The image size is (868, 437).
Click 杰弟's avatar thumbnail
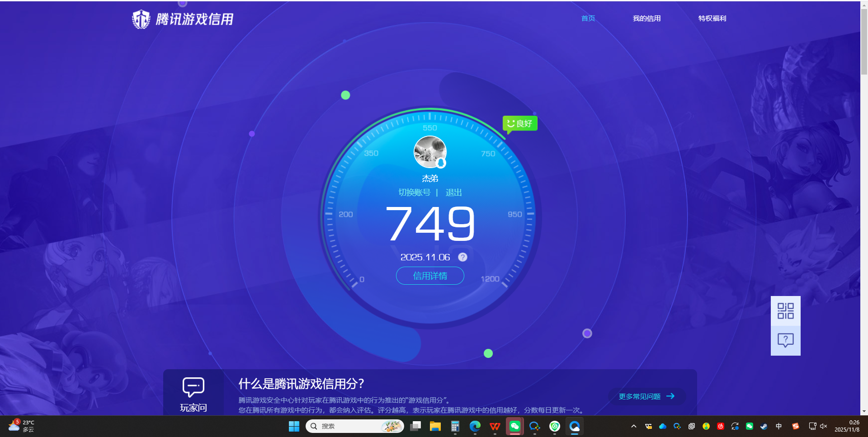pyautogui.click(x=430, y=152)
